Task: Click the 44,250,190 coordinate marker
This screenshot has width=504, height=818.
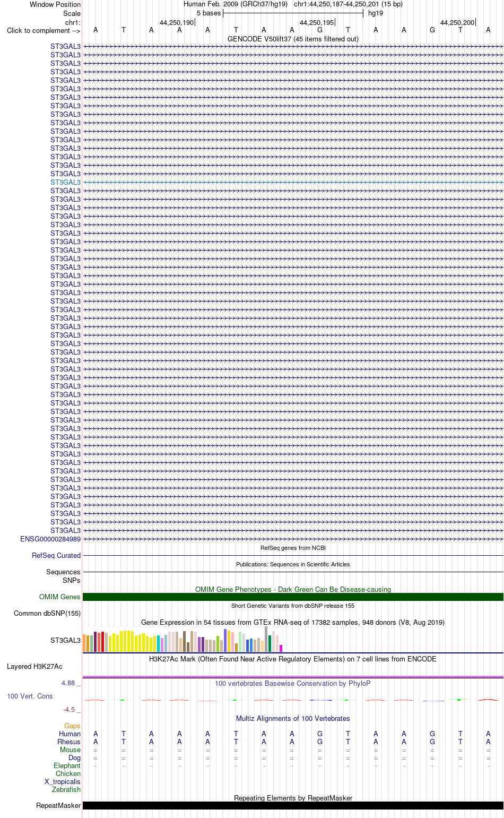Action: 177,23
